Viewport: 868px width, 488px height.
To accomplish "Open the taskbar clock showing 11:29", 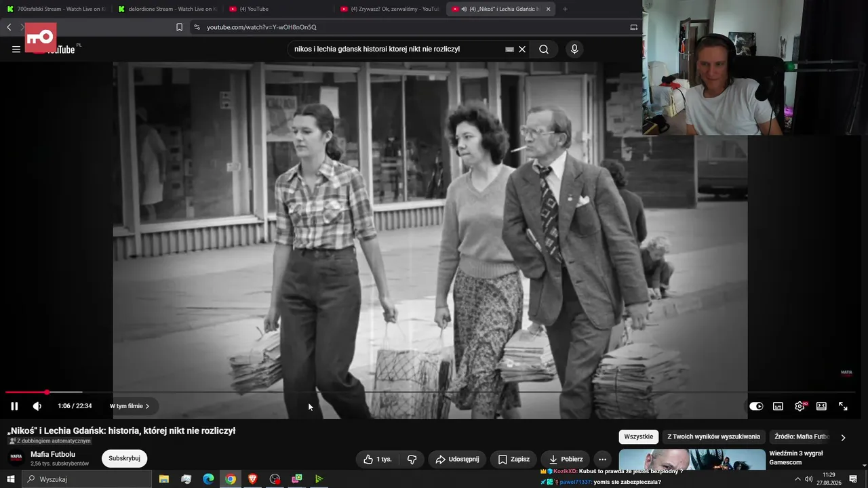I will [829, 479].
